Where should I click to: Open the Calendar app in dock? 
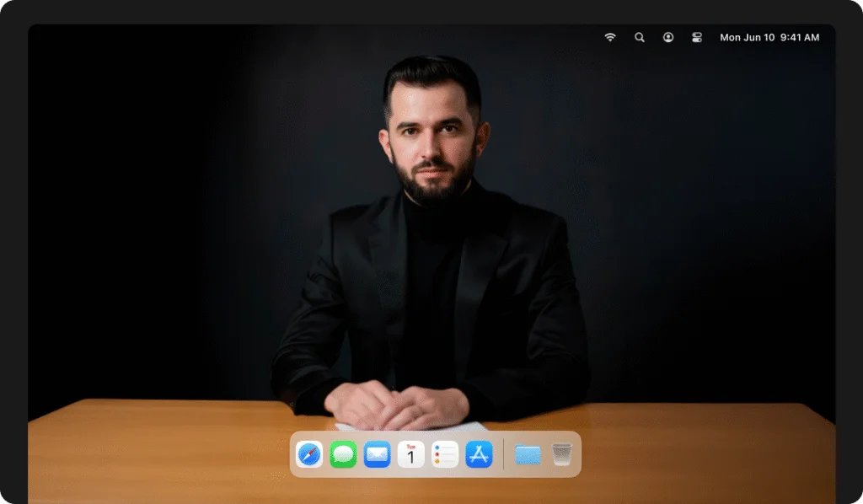[410, 455]
